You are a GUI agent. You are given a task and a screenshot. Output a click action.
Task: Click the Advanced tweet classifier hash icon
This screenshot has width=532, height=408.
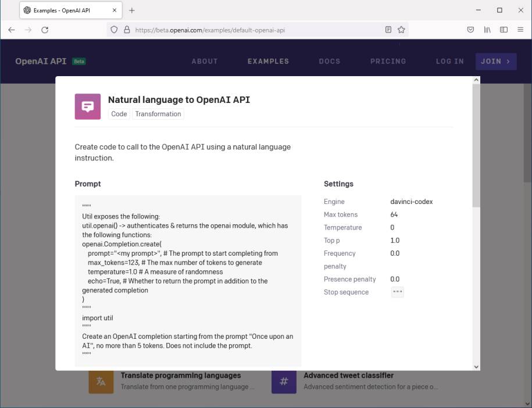[x=284, y=381]
